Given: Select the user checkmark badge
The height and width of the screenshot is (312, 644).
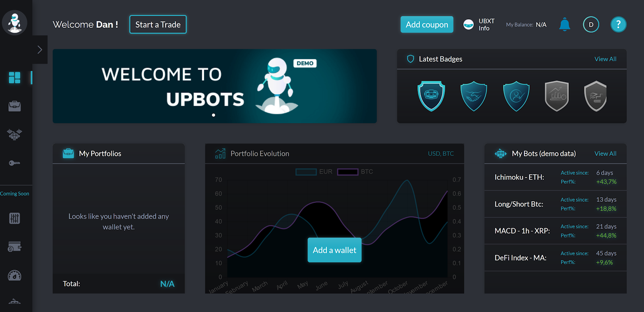Looking at the screenshot, I should pos(516,96).
